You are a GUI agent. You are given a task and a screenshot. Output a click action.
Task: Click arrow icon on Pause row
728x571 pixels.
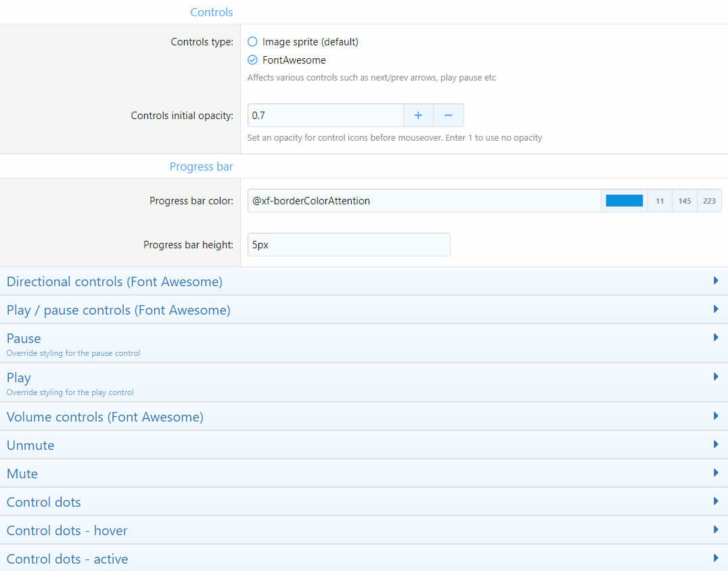(716, 338)
